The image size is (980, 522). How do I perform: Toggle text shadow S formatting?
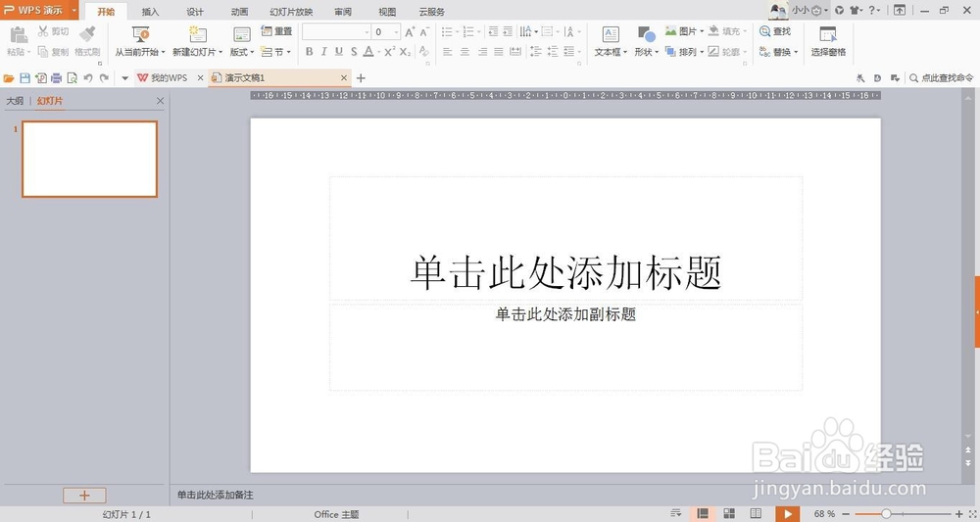pyautogui.click(x=354, y=52)
